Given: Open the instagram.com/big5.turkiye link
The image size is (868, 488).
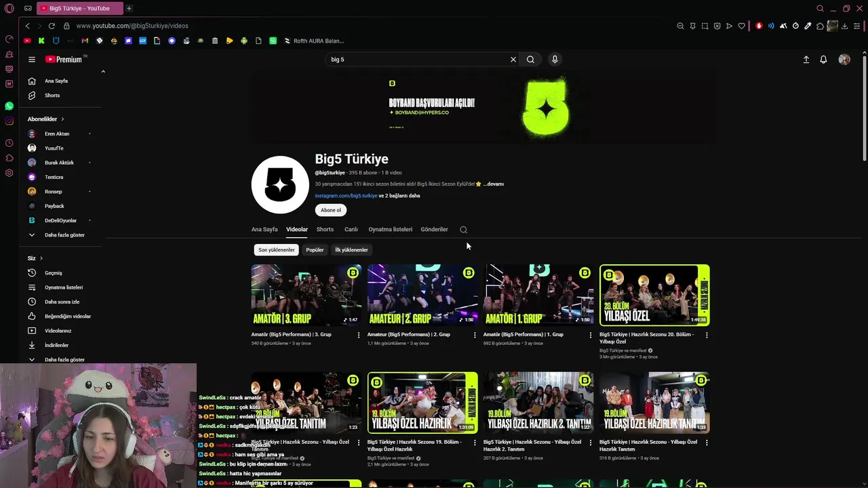Looking at the screenshot, I should [346, 196].
